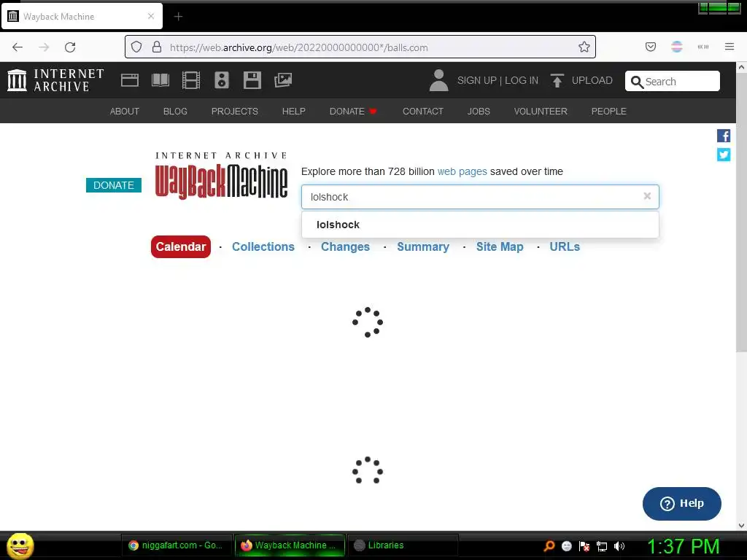This screenshot has width=747, height=560.
Task: Click the scrollbar down arrow
Action: coord(741,526)
